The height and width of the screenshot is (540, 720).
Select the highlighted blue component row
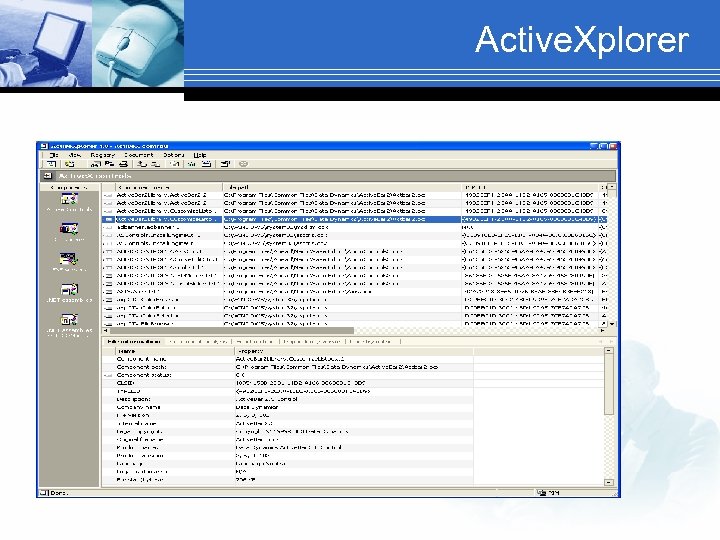354,219
